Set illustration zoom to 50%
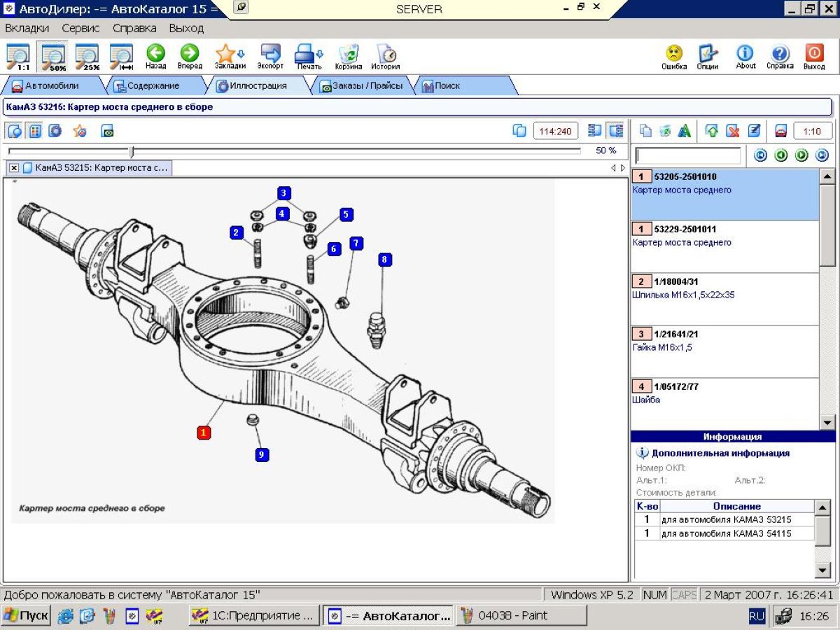The image size is (840, 630). (x=53, y=57)
